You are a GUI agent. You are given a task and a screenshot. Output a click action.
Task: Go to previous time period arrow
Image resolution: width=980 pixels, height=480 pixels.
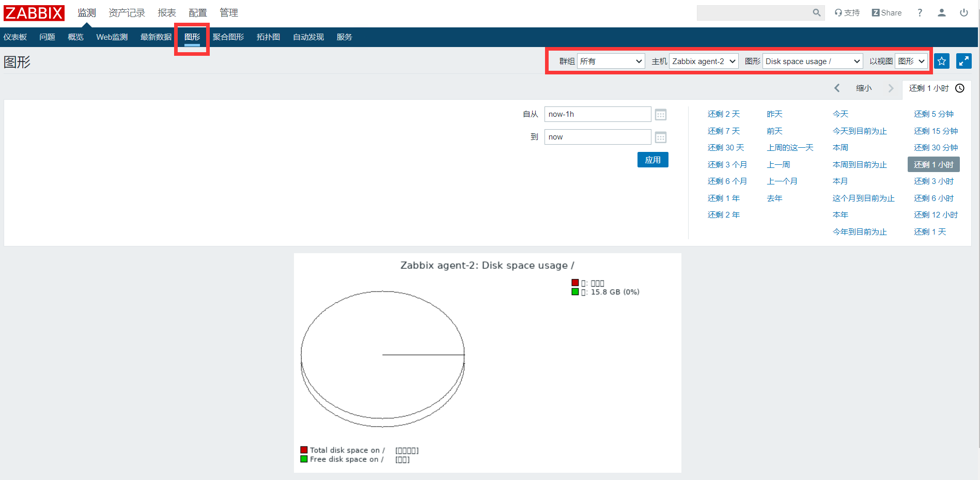tap(837, 88)
